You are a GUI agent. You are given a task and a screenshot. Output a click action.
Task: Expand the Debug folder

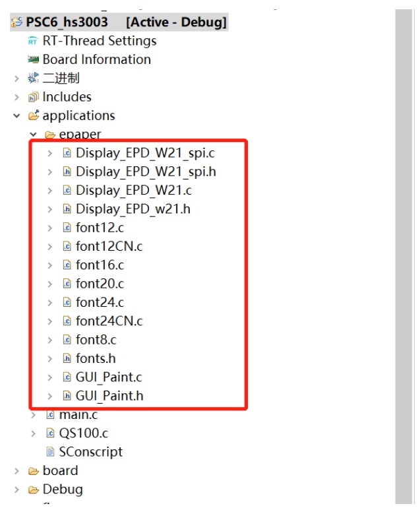coord(16,490)
